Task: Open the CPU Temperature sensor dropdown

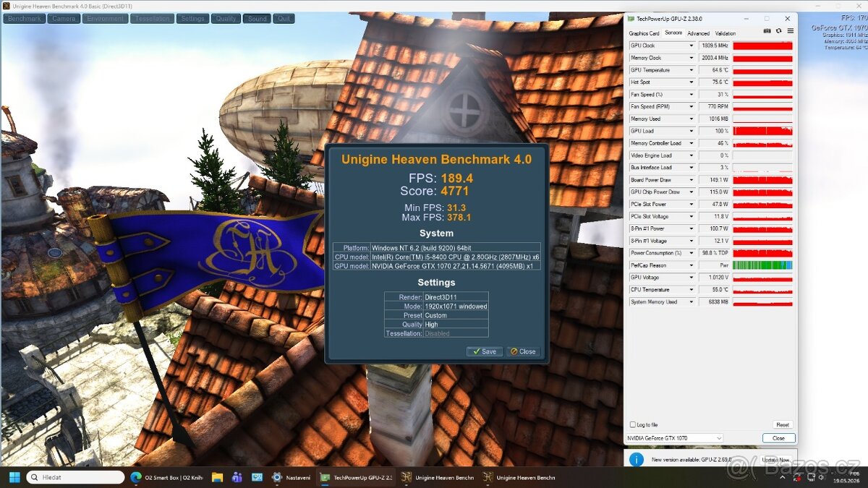Action: [691, 290]
